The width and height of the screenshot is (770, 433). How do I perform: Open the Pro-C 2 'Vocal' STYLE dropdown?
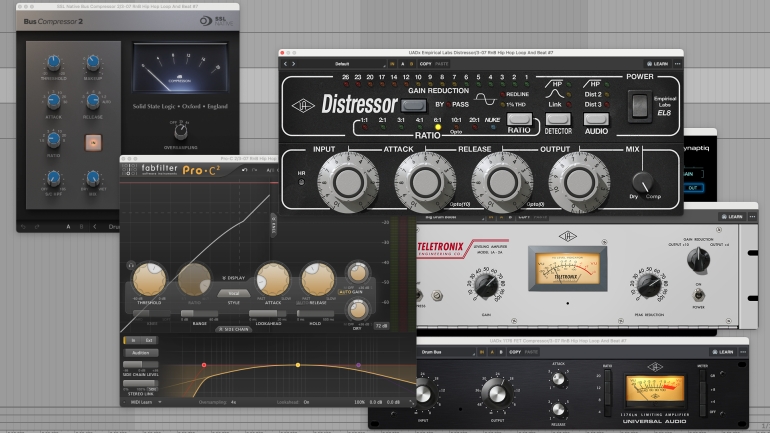pos(233,294)
